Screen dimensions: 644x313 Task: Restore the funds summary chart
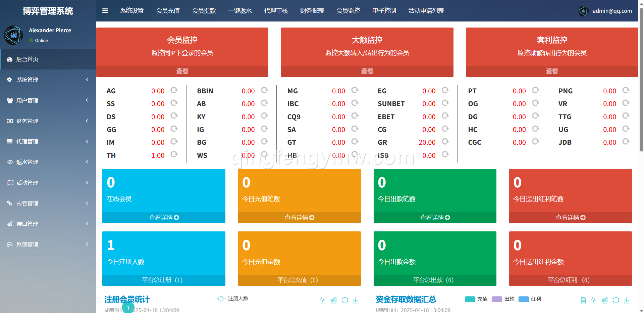pos(616,300)
